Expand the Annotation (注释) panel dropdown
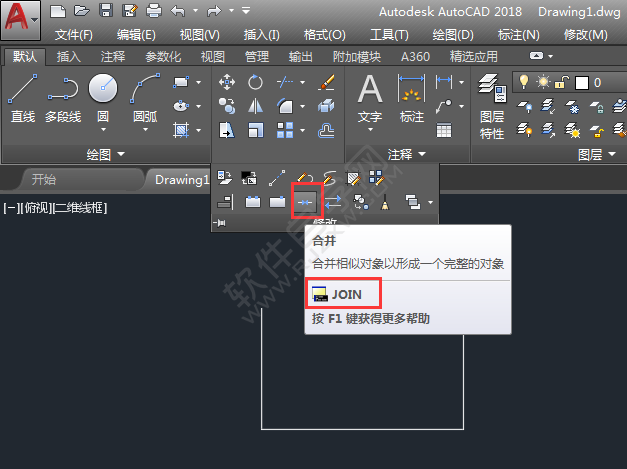Screen dimensions: 627x469 [407, 154]
